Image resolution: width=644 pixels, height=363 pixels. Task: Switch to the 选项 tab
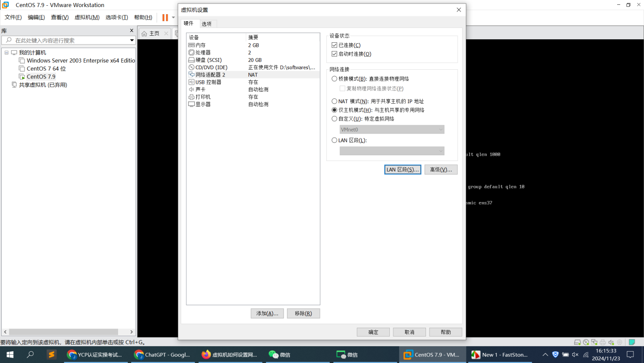coord(207,24)
